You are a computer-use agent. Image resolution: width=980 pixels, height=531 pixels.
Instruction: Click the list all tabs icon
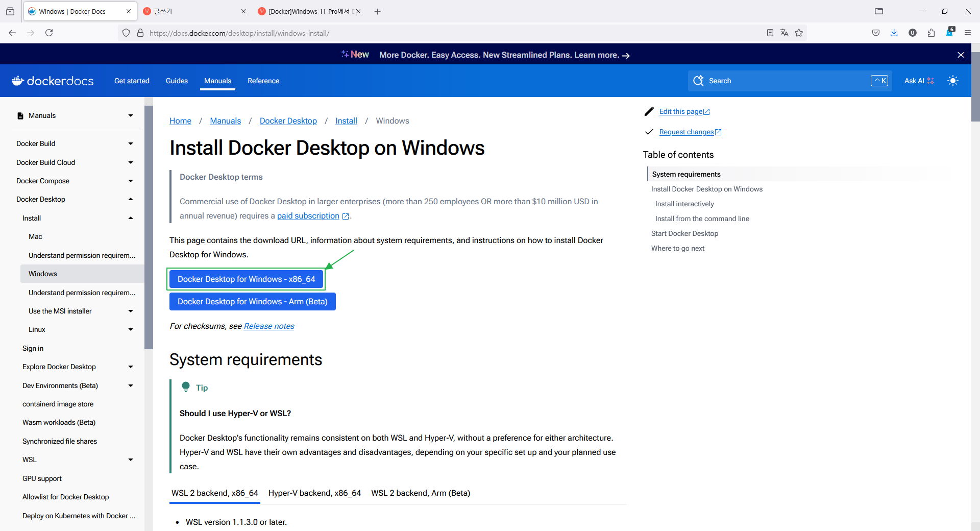click(879, 11)
